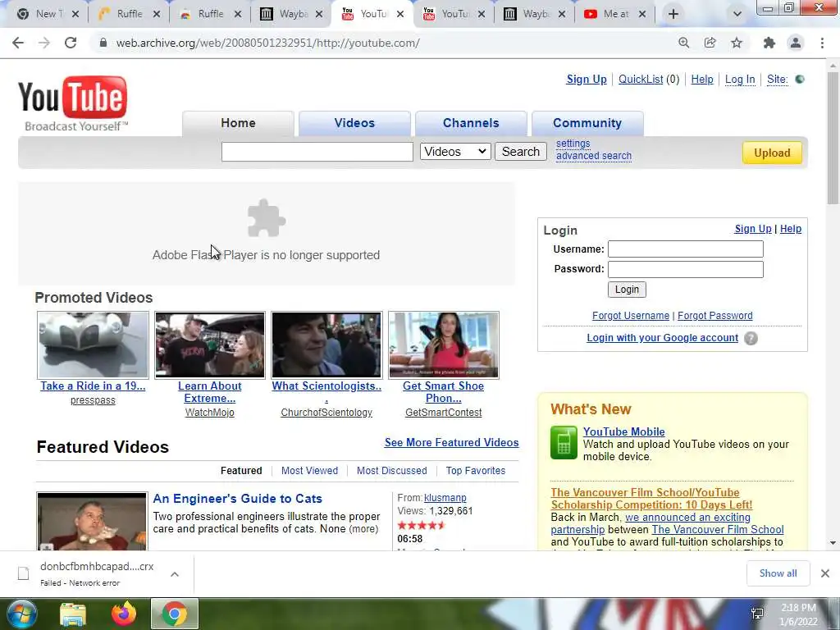Close the first Ruffle tab

157,14
